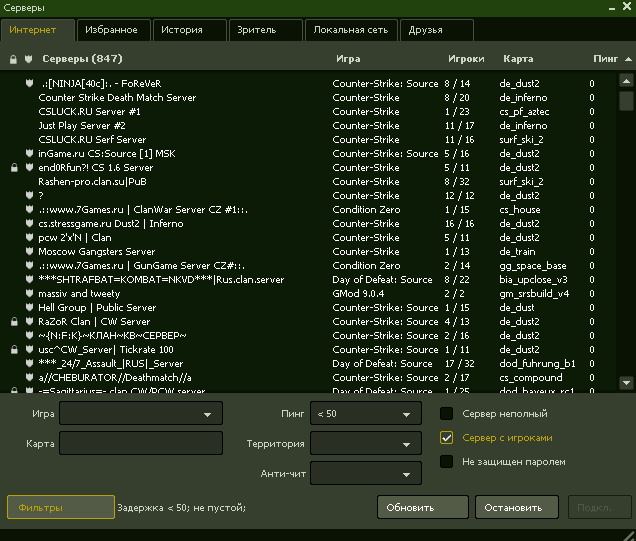Click the ping sort arrow icon
636x541 pixels.
[x=628, y=59]
